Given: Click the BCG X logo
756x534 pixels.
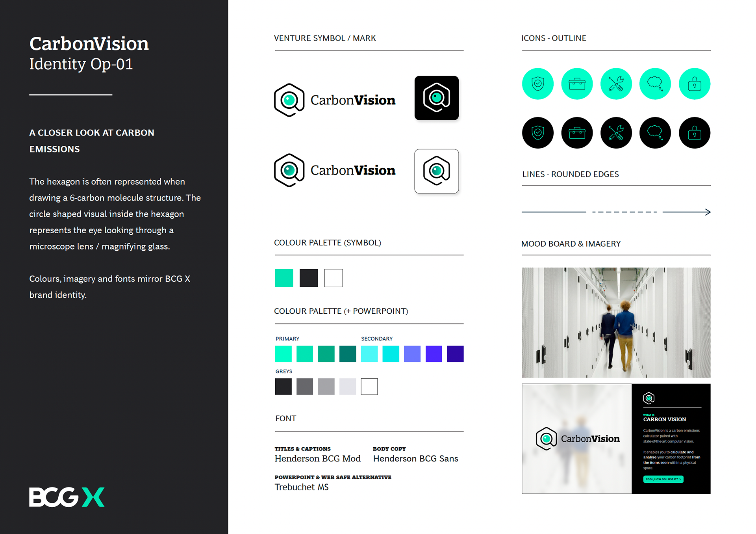Looking at the screenshot, I should pos(67,497).
